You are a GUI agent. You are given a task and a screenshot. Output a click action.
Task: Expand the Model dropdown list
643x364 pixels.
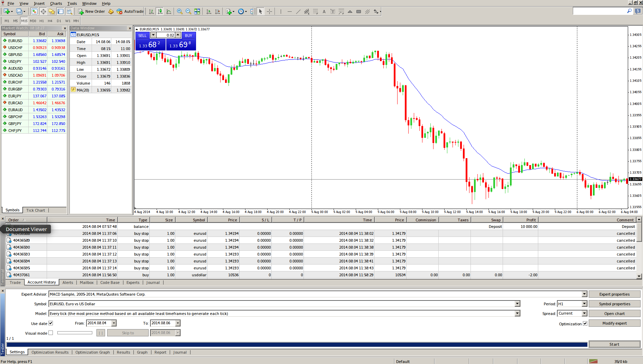(x=517, y=314)
